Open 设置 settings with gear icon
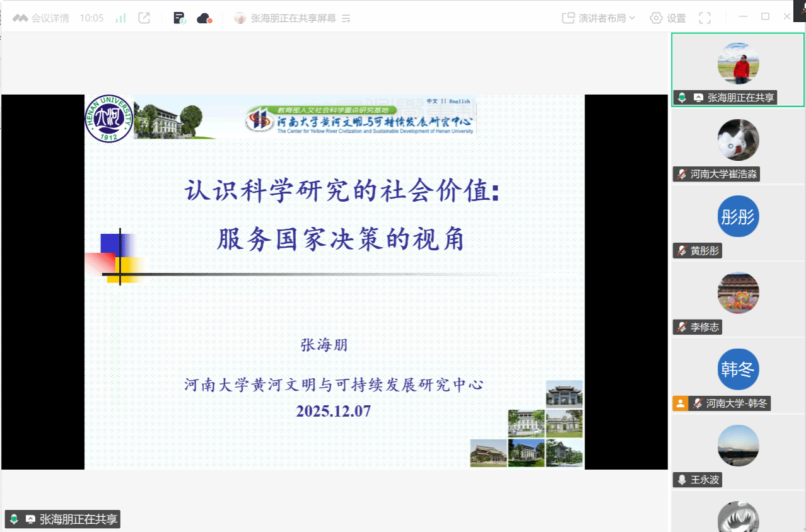 tap(668, 18)
